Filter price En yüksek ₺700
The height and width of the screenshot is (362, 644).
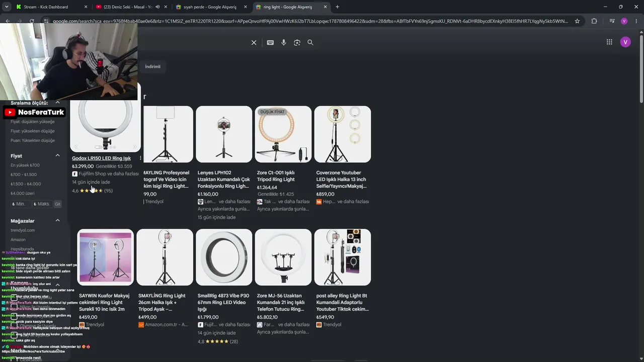click(25, 165)
